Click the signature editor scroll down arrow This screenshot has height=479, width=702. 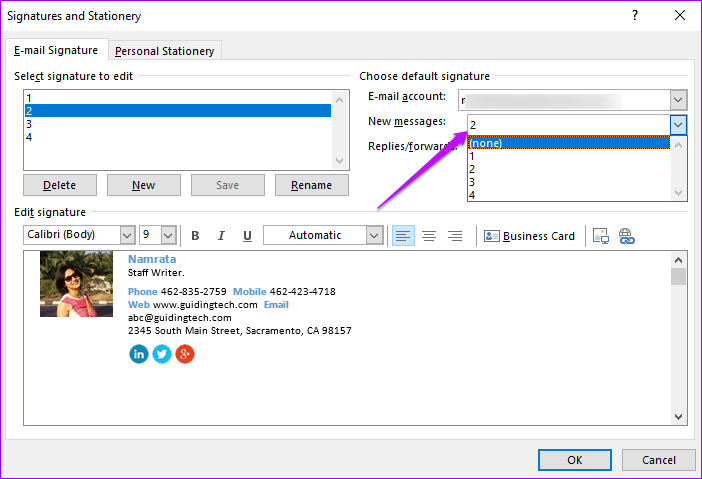678,416
